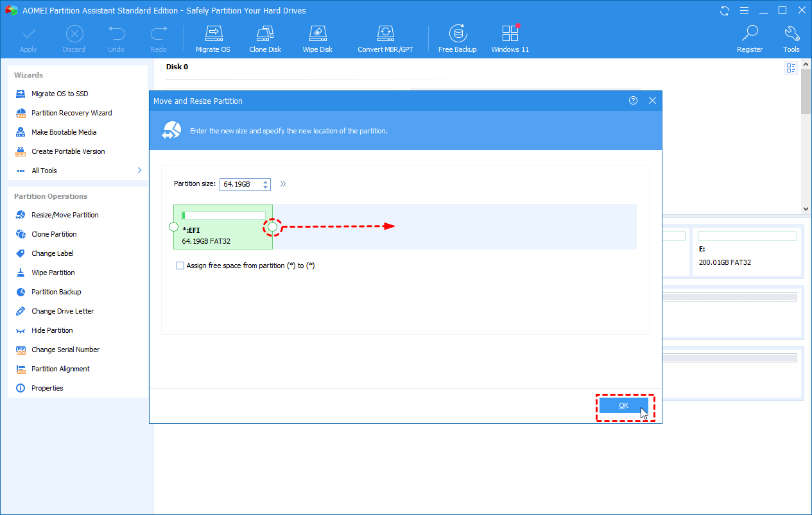
Task: Click the right resize handle of EFI partition
Action: 272,226
